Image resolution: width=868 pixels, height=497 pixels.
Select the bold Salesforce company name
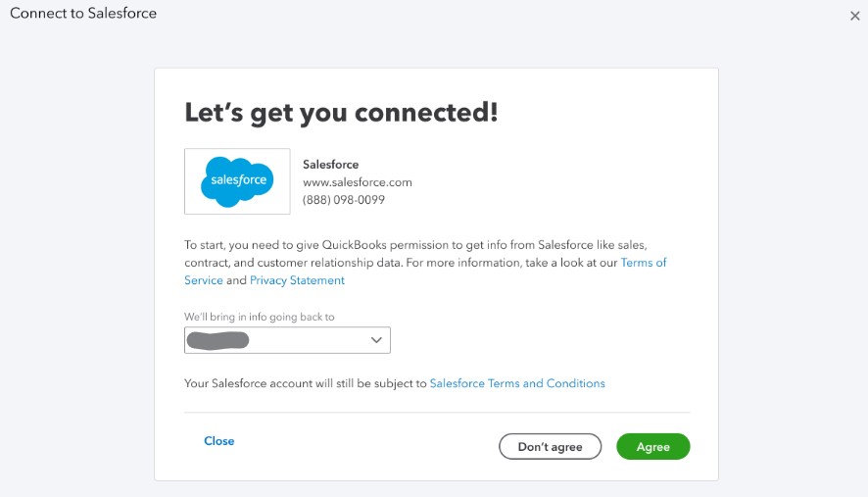[x=330, y=165]
